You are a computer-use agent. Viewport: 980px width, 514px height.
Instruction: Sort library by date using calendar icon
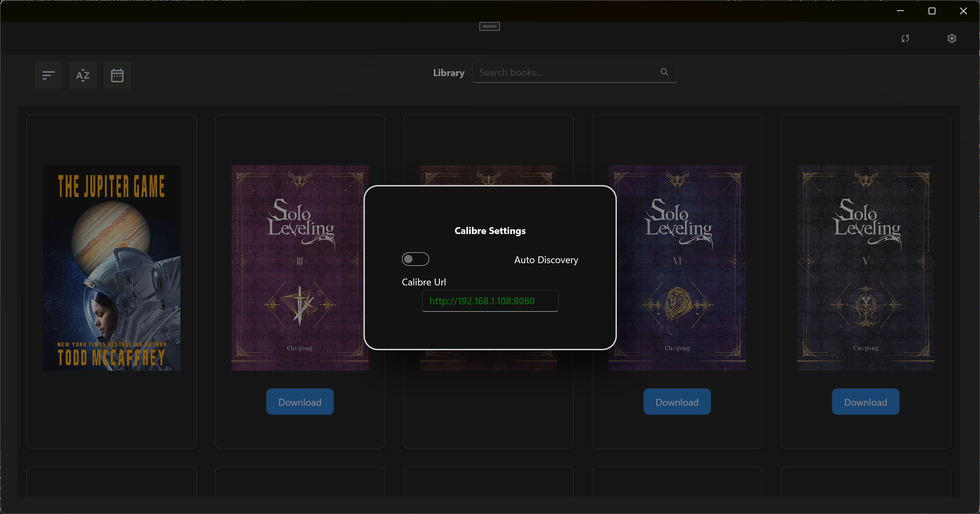[117, 75]
